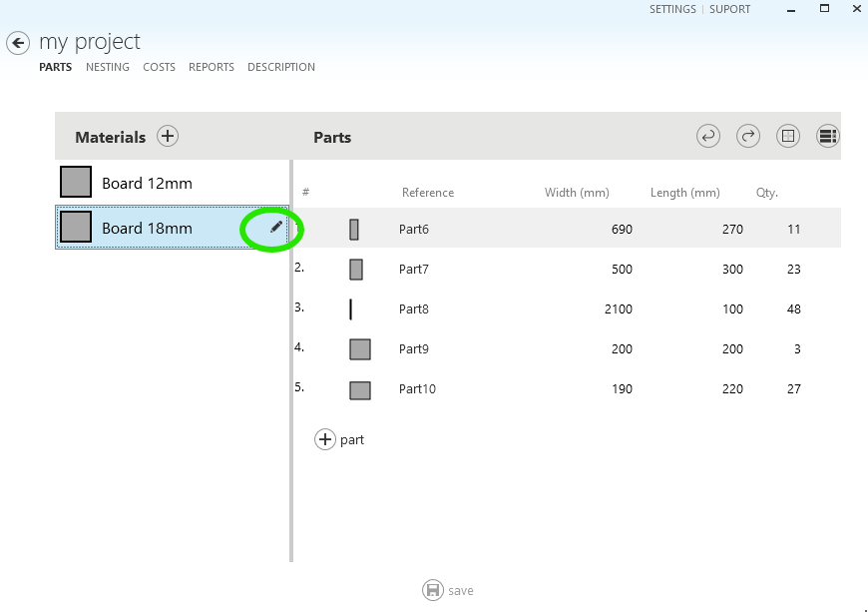Click the SUPORT link
Screen dimensions: 868x612
[x=729, y=9]
